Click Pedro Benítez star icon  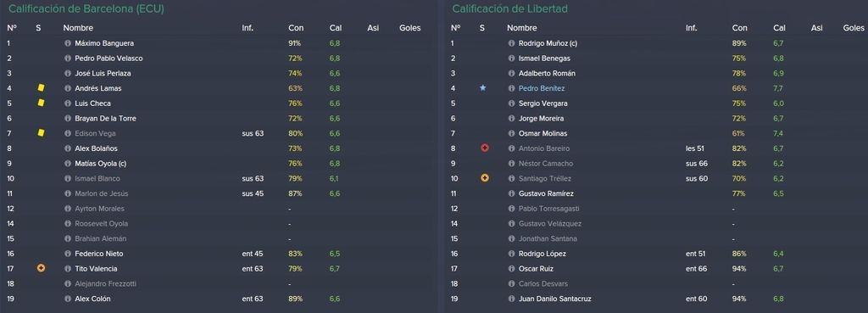pos(482,88)
